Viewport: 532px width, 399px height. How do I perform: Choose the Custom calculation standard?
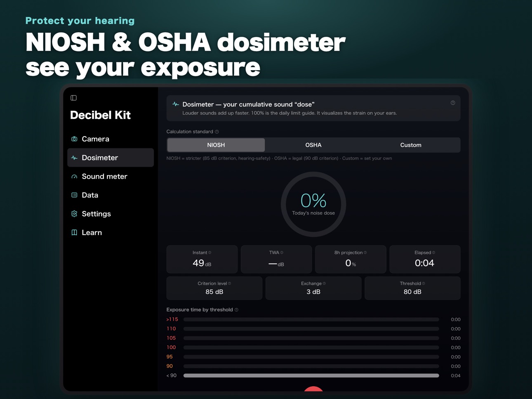[411, 145]
